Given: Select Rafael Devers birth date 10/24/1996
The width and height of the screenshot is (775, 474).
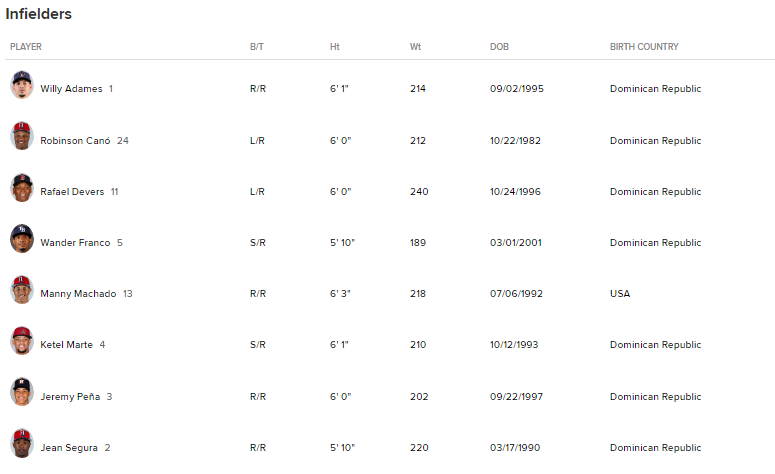Looking at the screenshot, I should pyautogui.click(x=515, y=192).
